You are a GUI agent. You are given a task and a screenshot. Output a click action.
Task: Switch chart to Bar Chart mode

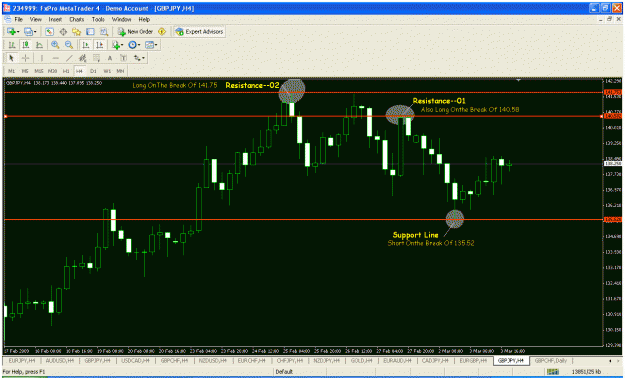[x=12, y=45]
